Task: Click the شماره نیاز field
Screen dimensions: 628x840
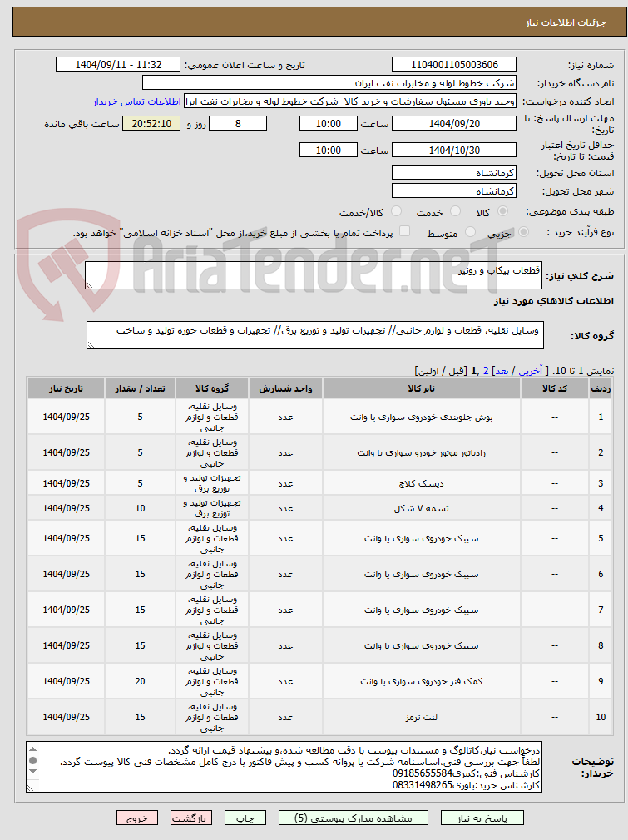Action: [454, 64]
